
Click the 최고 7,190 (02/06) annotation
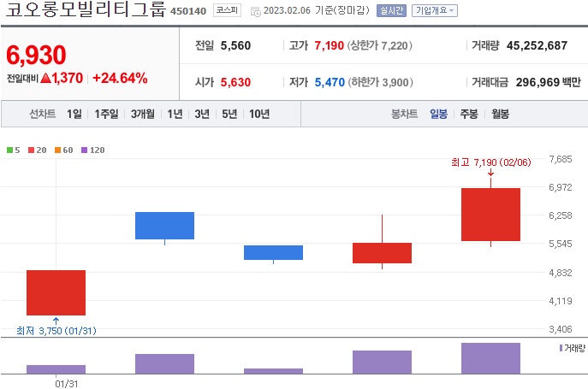491,162
